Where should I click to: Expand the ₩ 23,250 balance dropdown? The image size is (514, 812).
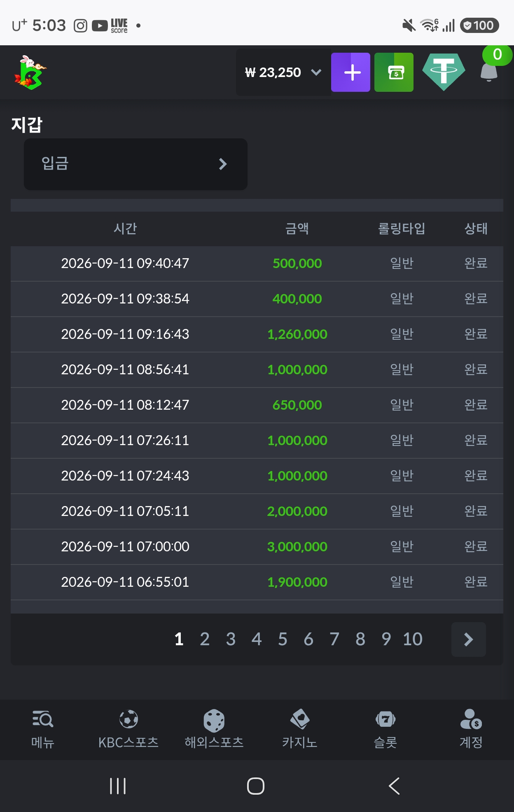[x=283, y=72]
